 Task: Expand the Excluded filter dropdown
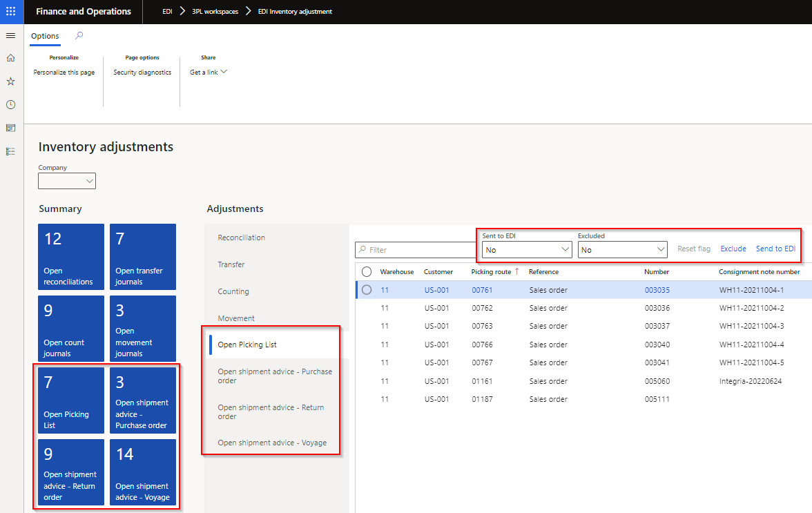[x=622, y=250]
